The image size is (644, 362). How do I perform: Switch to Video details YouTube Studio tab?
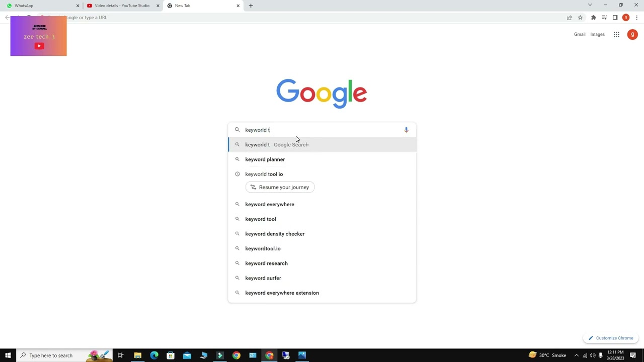[x=122, y=6]
